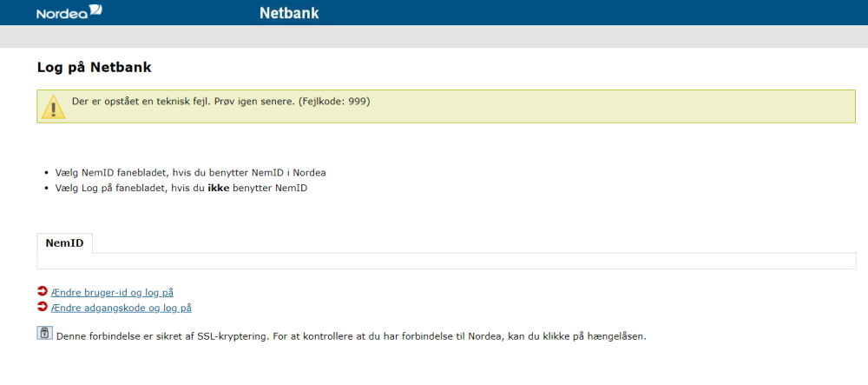Click the word 'hængelåsen' in the SSL notice
868x385 pixels.
615,336
